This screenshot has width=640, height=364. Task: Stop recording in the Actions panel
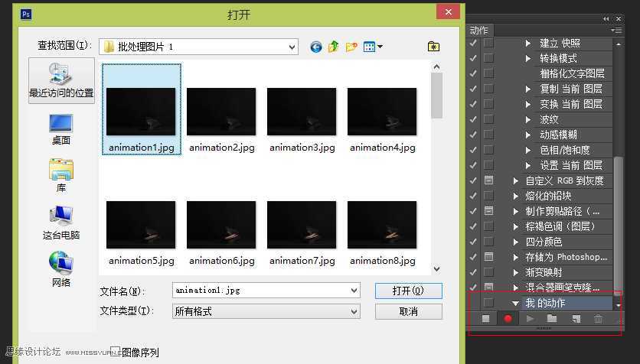click(485, 319)
